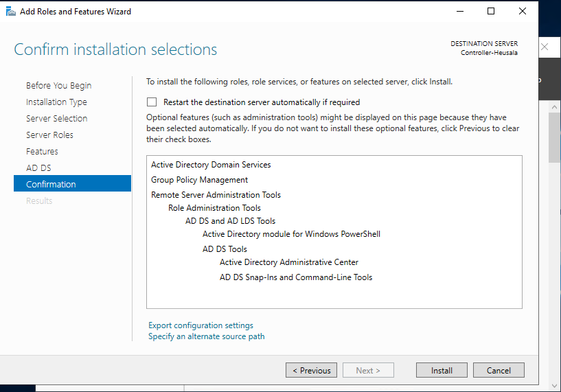Switch to the Features step
This screenshot has width=561, height=392.
42,151
